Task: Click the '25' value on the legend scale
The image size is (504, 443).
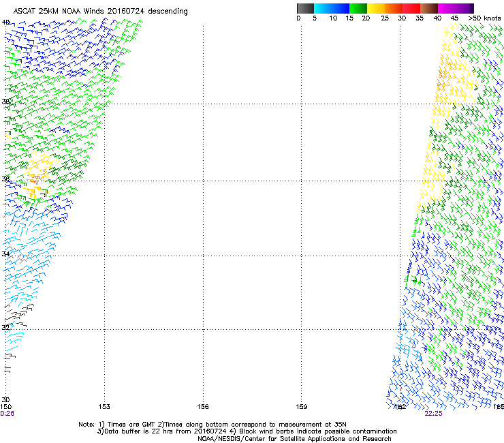Action: click(x=385, y=18)
